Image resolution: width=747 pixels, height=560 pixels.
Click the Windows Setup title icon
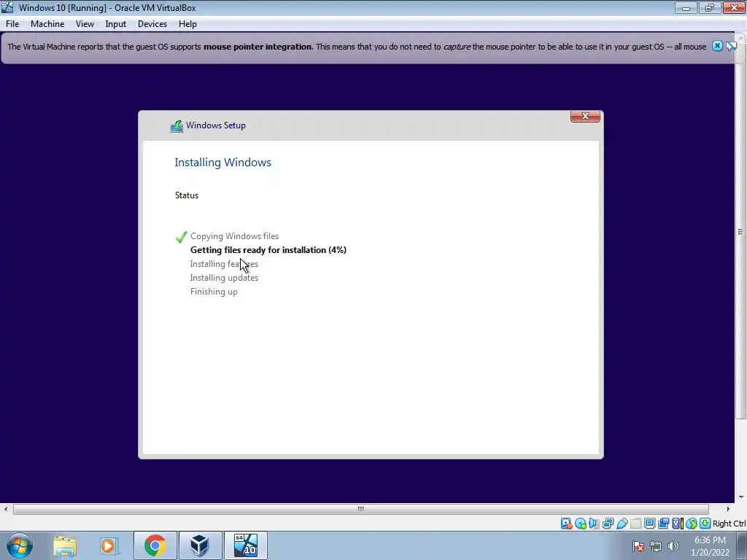click(177, 125)
